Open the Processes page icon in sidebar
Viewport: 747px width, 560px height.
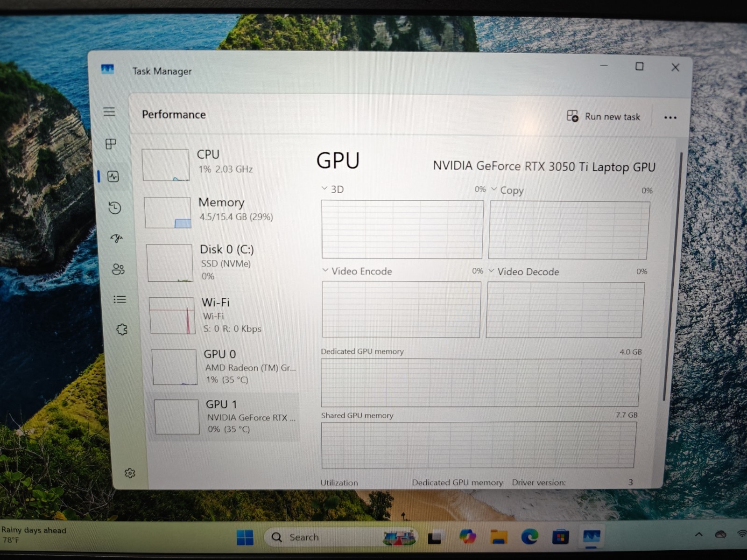pos(111,144)
